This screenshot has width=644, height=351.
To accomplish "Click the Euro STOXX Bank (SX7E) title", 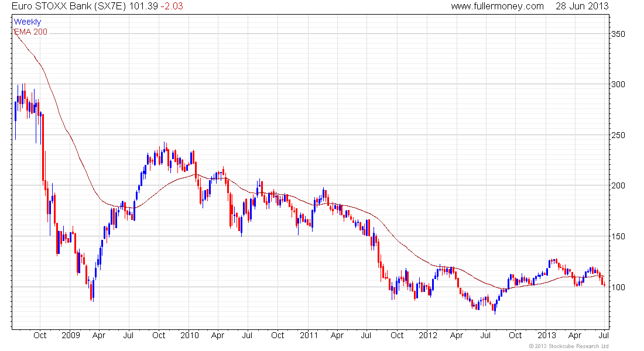I will point(68,6).
